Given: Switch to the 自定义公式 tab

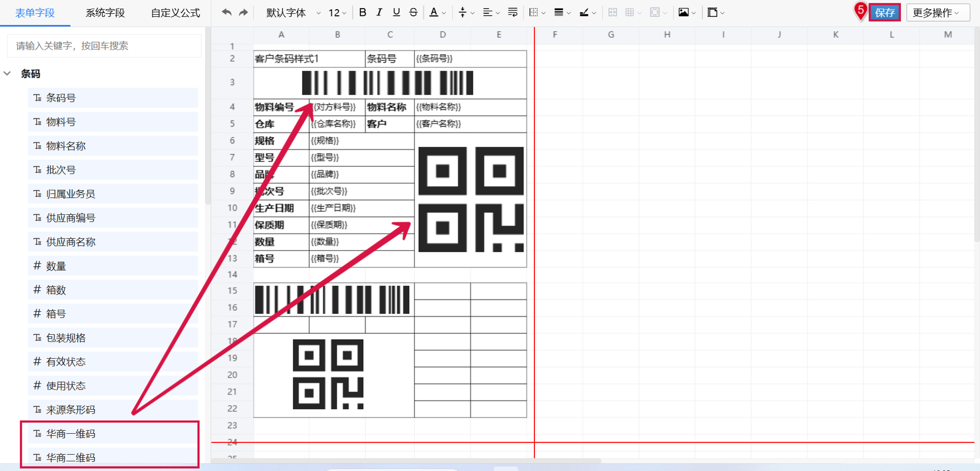Looking at the screenshot, I should 175,13.
